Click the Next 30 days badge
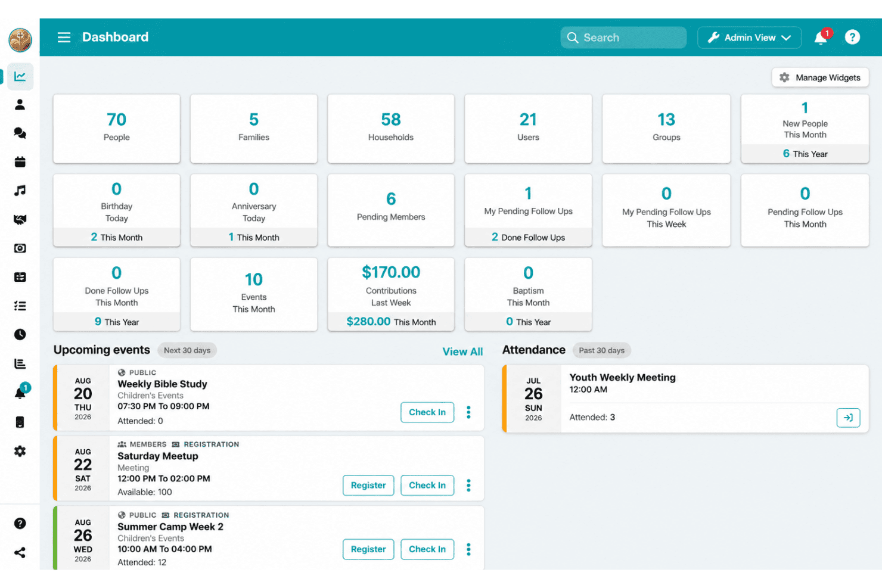Image resolution: width=882 pixels, height=588 pixels. tap(187, 350)
